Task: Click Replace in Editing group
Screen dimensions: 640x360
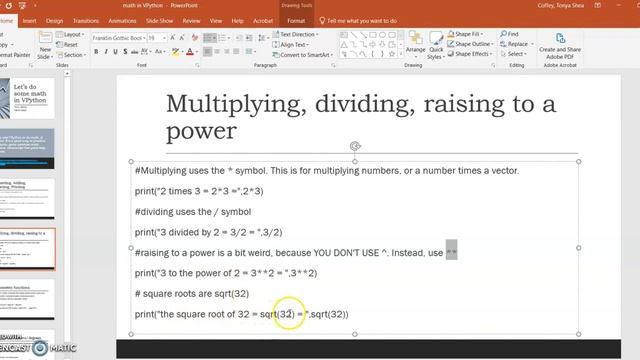Action: tap(517, 44)
